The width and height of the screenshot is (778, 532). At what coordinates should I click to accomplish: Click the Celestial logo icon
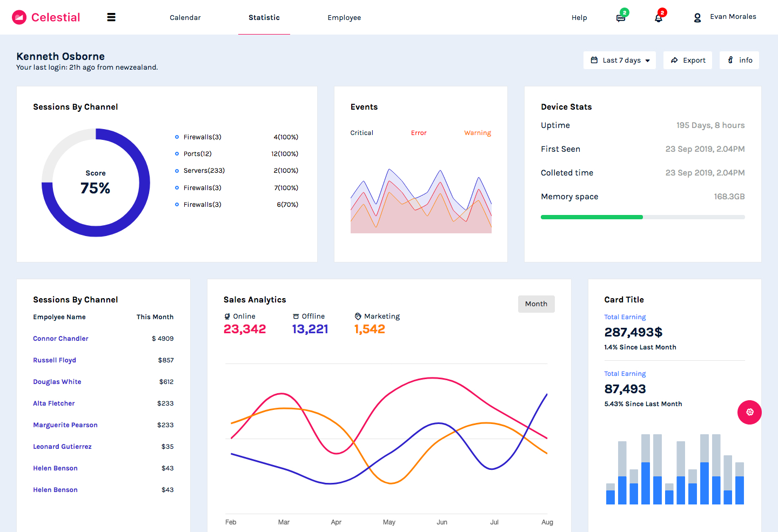[x=19, y=17]
